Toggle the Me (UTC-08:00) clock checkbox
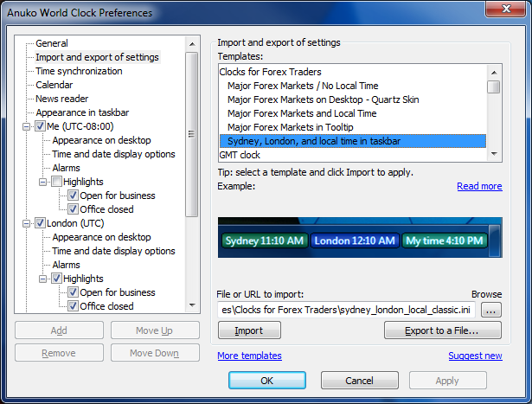The height and width of the screenshot is (404, 532). [40, 126]
